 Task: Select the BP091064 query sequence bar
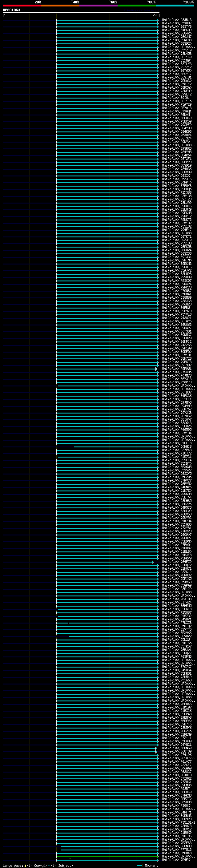81,12
